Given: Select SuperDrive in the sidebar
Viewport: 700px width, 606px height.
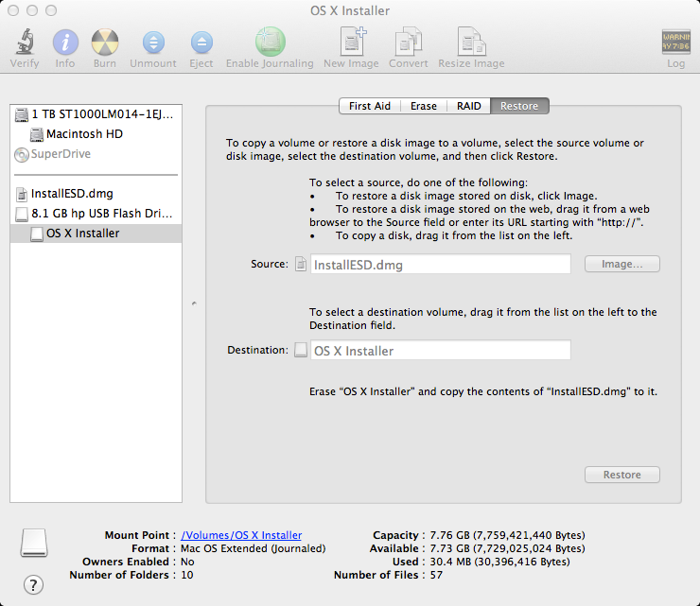Looking at the screenshot, I should pyautogui.click(x=96, y=154).
